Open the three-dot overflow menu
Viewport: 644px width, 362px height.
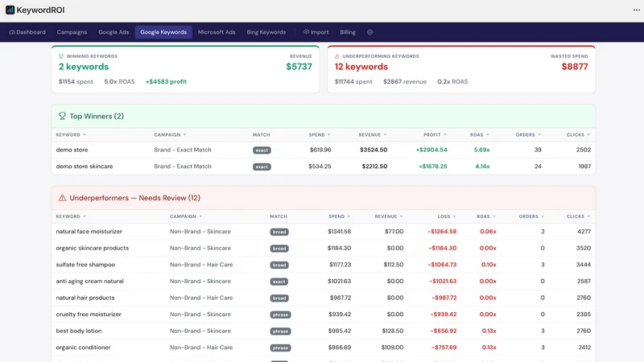636,10
